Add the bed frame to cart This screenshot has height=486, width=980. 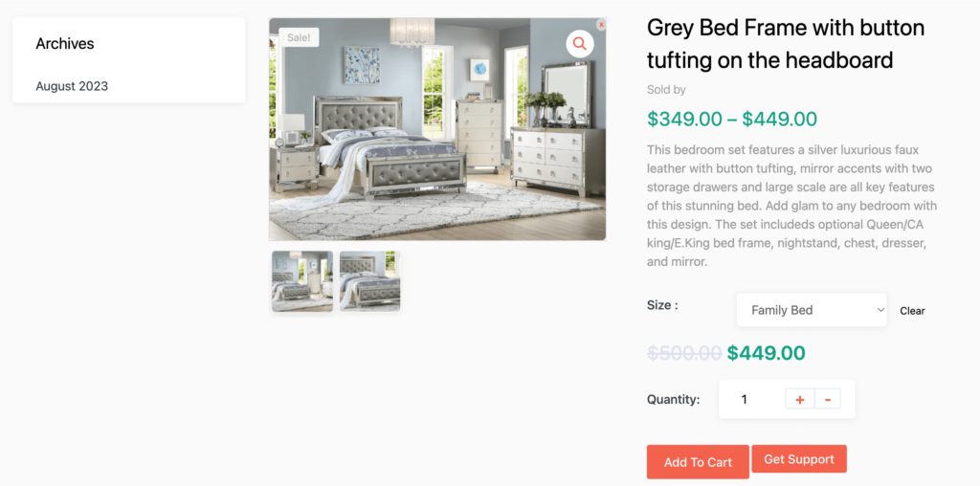pyautogui.click(x=698, y=462)
